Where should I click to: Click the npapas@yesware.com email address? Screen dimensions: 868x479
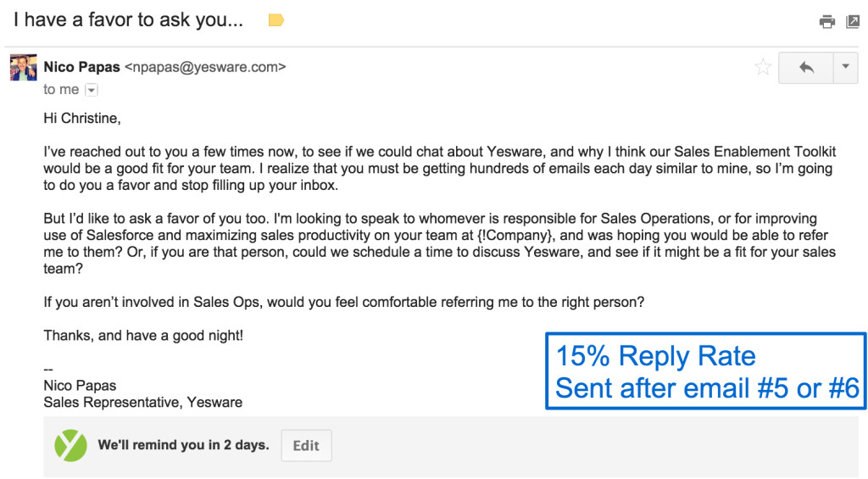pos(205,67)
